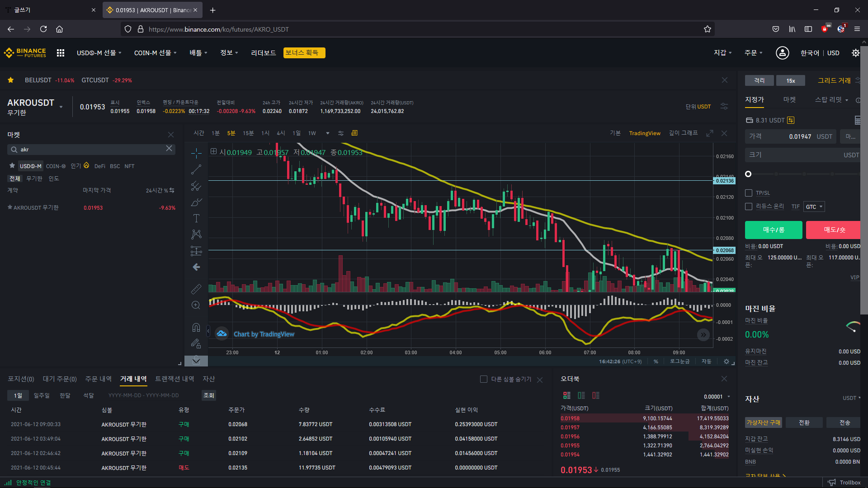Open the GTC time-in-force dropdown

814,206
